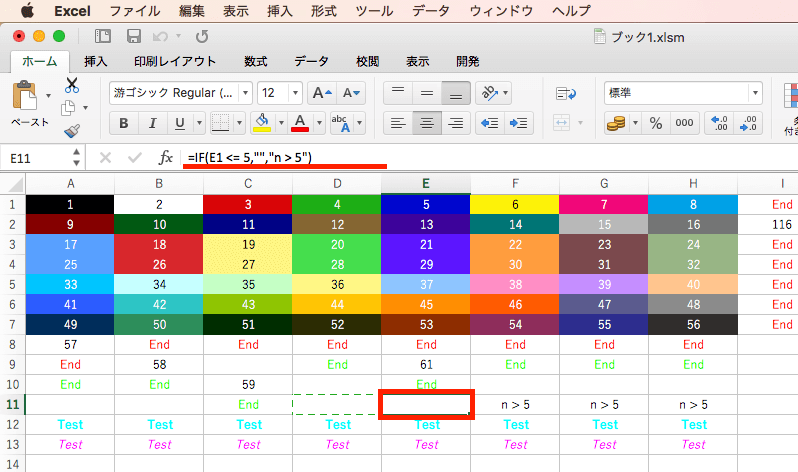Select column E header
Image resolution: width=798 pixels, height=472 pixels.
coord(425,184)
